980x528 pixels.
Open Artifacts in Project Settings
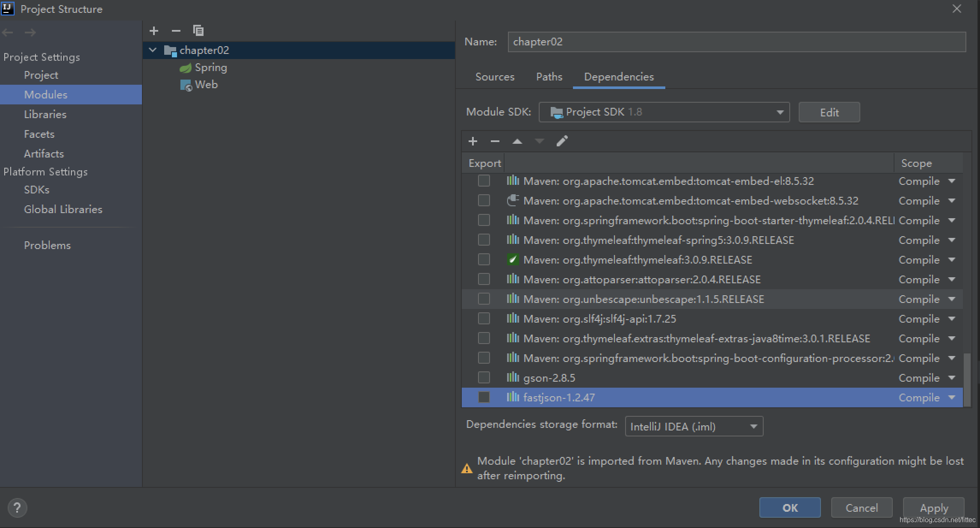pyautogui.click(x=71, y=154)
